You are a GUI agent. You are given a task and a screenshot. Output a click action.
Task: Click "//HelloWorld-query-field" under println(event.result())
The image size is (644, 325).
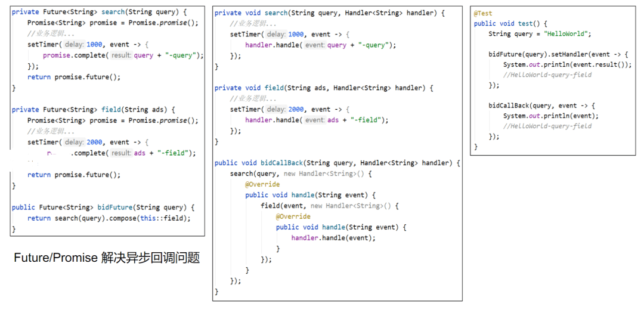tap(547, 75)
